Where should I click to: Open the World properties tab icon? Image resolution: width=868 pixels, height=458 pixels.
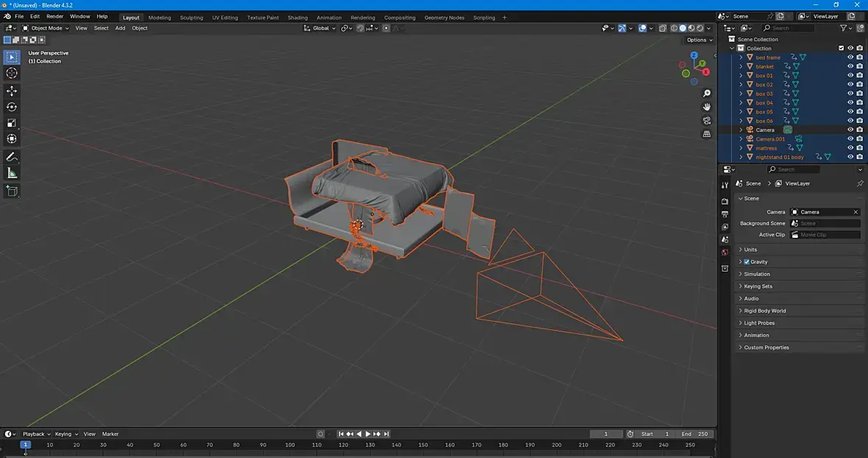(x=725, y=253)
